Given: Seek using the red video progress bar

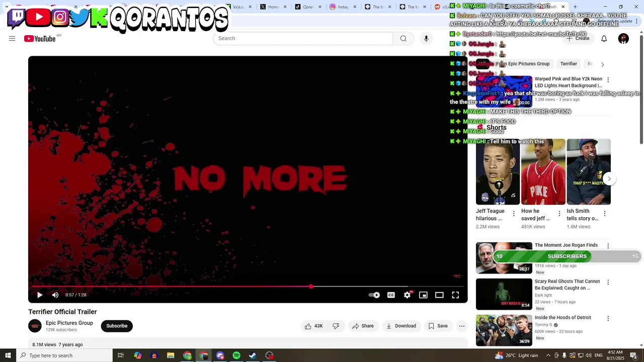Looking at the screenshot, I should [248, 287].
